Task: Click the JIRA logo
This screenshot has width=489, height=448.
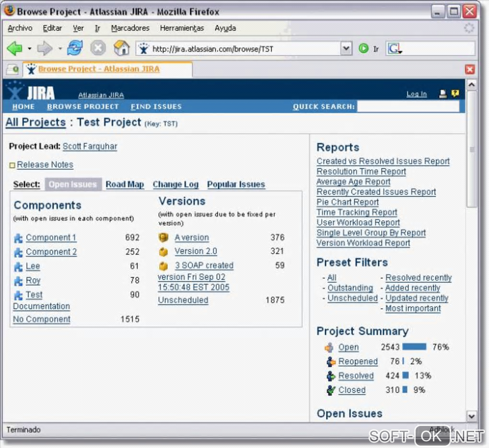Action: [31, 92]
